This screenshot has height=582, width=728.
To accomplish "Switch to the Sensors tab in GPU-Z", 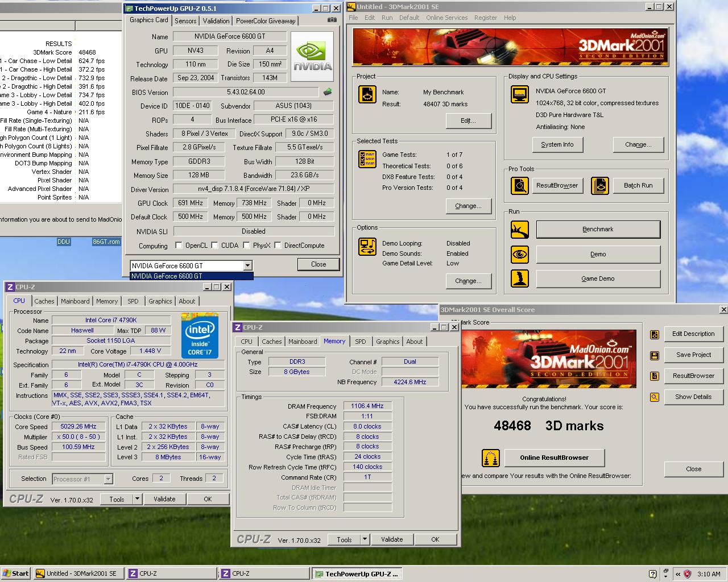I will [185, 21].
